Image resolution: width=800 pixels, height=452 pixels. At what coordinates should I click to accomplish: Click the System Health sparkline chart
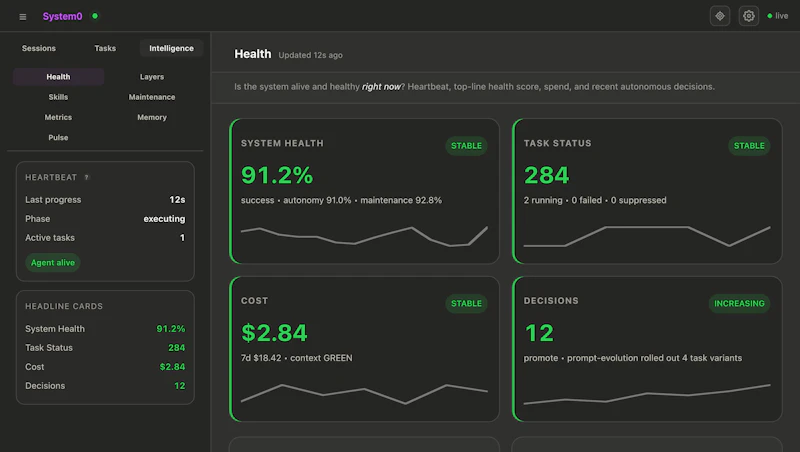tap(364, 236)
